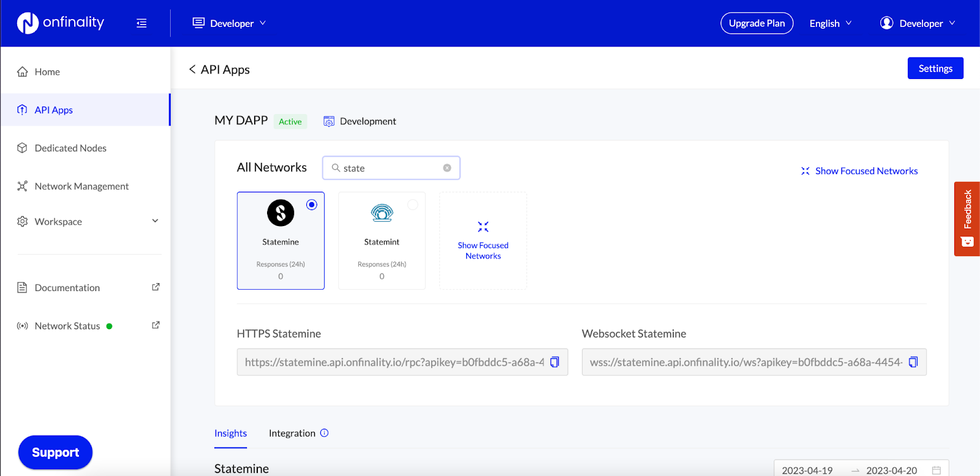The width and height of the screenshot is (980, 476).
Task: Click the Dedicated Nodes cube icon
Action: click(x=23, y=148)
